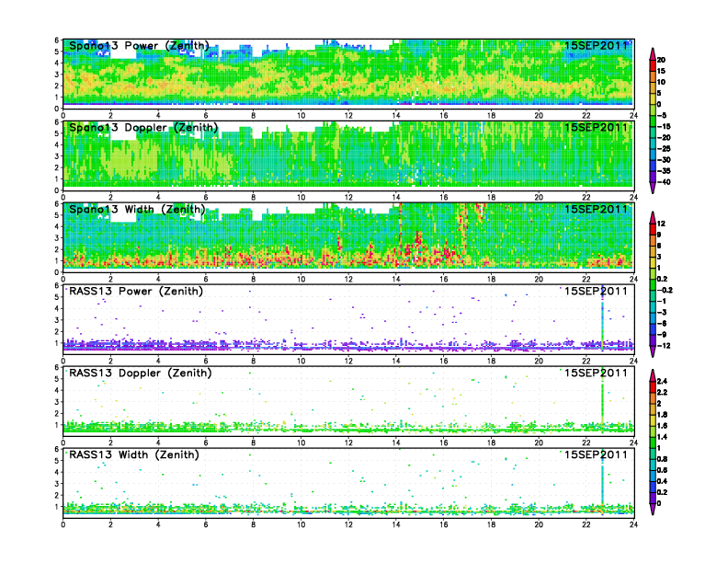The image size is (728, 563).
Task: Click the "-9" label on middle colorbar
Action: pyautogui.click(x=662, y=335)
